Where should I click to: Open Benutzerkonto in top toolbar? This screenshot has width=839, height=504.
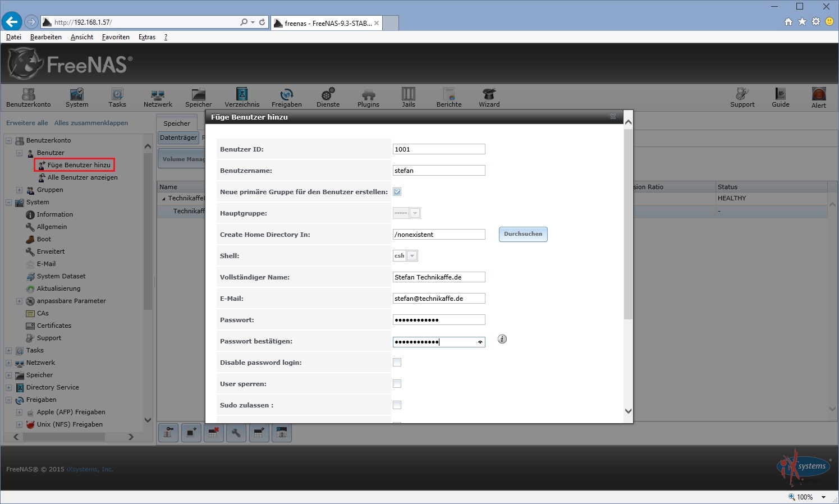coord(28,97)
